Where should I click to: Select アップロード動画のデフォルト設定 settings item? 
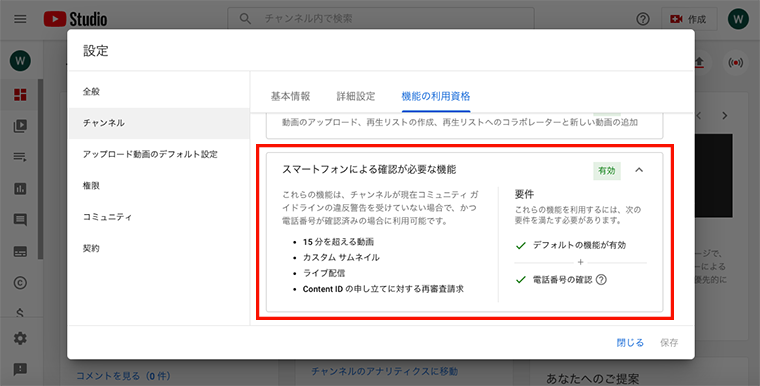click(159, 155)
